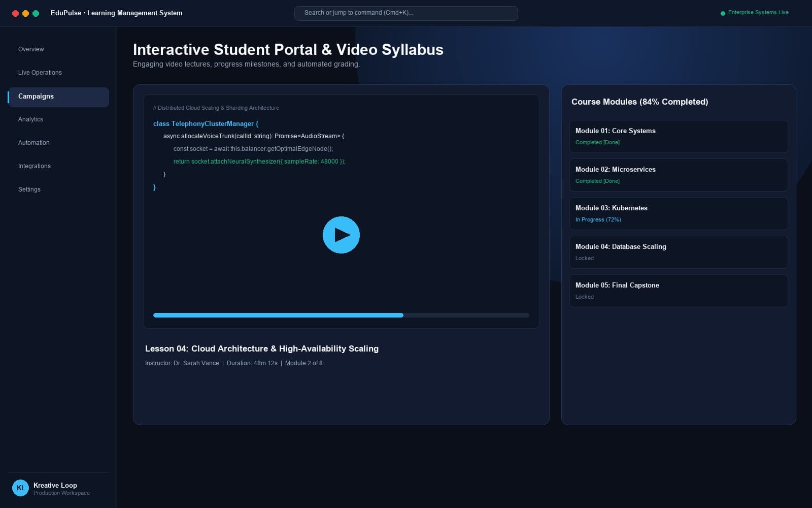Screen dimensions: 812x508
Task: Click the video progress bar
Action: (341, 315)
